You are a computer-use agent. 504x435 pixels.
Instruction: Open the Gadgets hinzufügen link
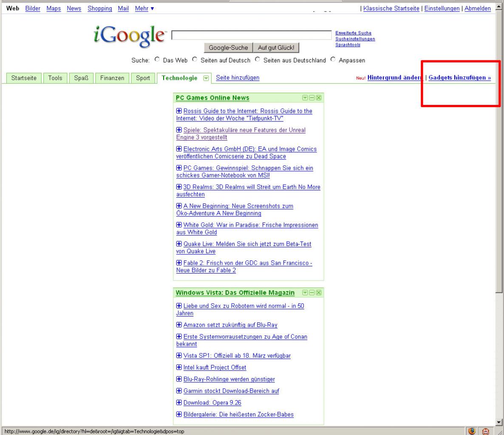(x=460, y=77)
